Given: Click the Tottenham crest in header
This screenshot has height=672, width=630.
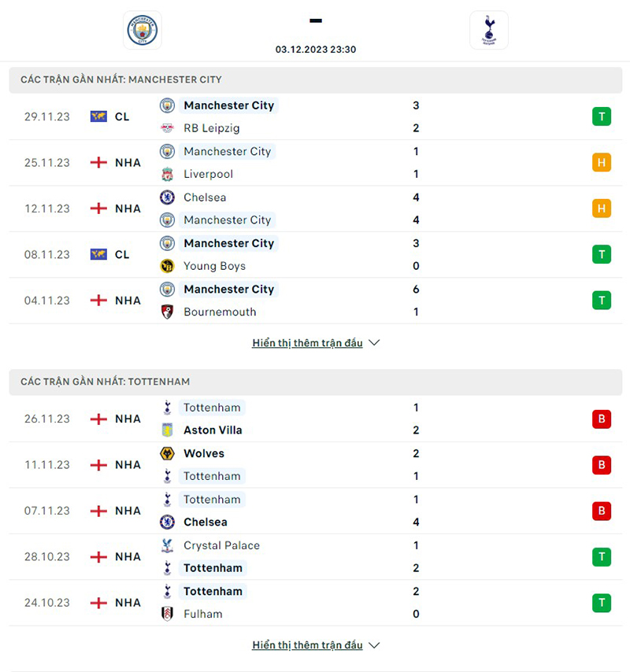Looking at the screenshot, I should tap(488, 31).
